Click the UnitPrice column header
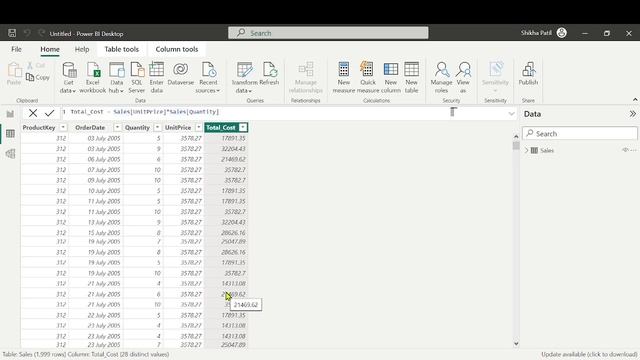 point(178,127)
